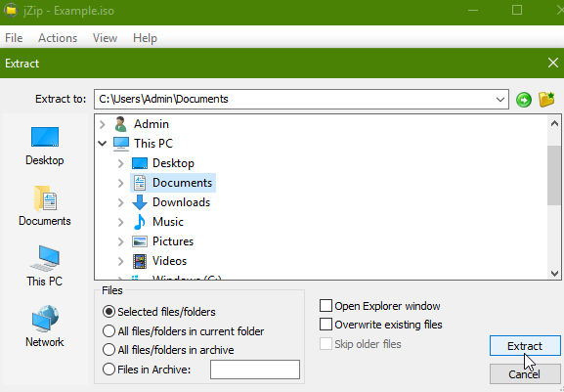
Task: Click the tree scroll up arrow
Action: (554, 124)
